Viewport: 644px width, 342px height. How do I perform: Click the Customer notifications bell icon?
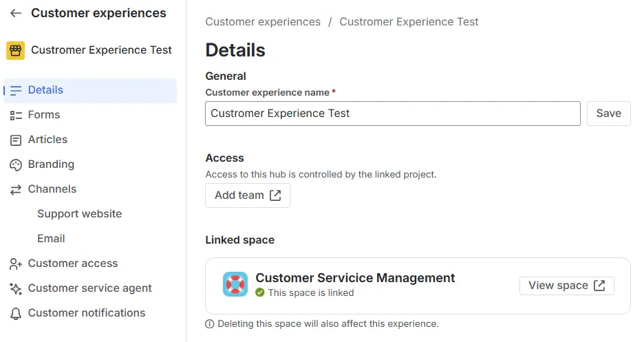16,313
